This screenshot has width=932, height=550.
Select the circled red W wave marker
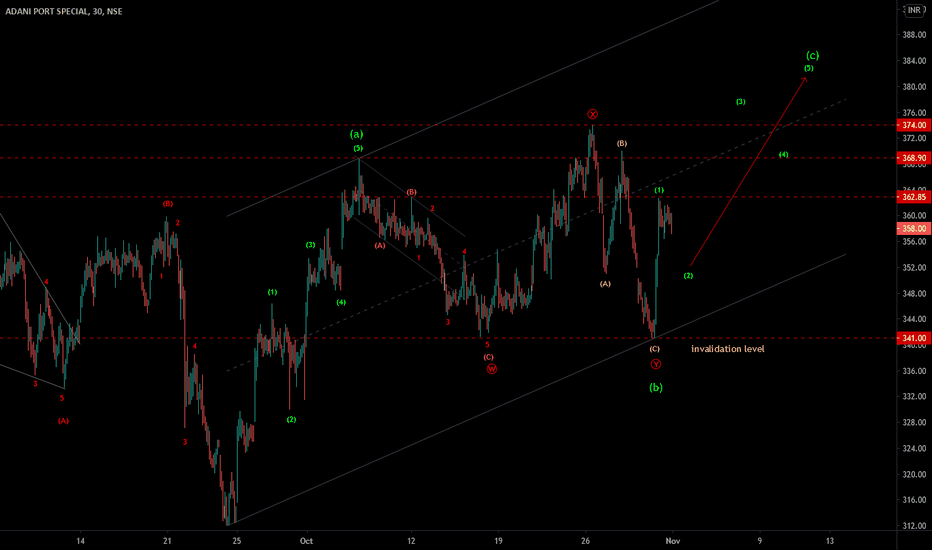click(x=492, y=369)
